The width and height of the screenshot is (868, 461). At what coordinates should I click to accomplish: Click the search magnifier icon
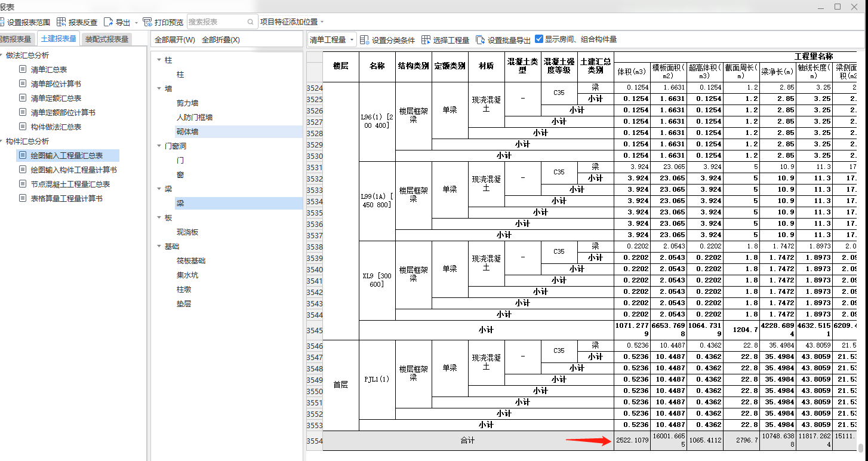coord(251,22)
